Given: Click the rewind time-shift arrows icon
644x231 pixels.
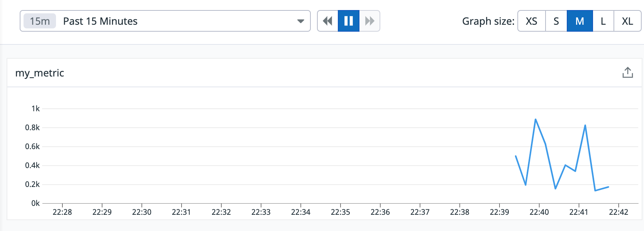Looking at the screenshot, I should (327, 21).
